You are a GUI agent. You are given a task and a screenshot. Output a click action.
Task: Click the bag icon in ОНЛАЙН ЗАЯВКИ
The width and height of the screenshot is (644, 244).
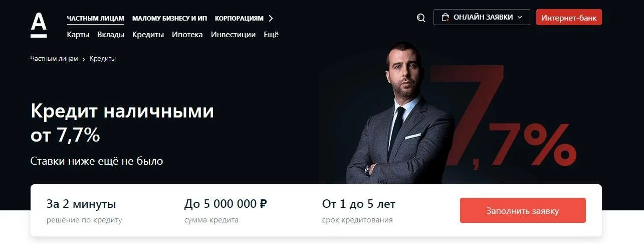445,18
